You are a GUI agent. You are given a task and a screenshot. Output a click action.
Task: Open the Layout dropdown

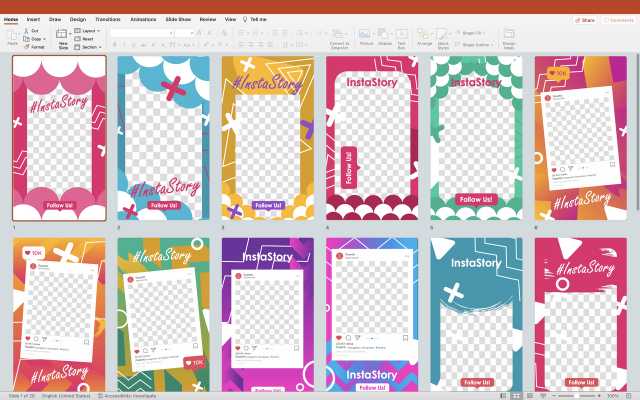coord(88,31)
